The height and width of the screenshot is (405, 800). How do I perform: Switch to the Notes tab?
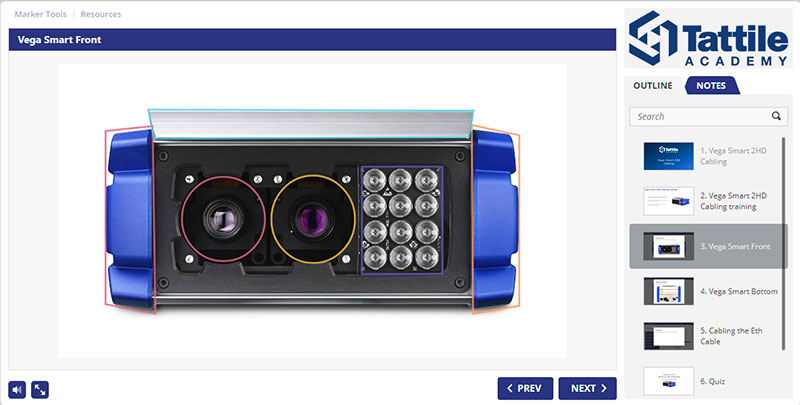tap(711, 86)
